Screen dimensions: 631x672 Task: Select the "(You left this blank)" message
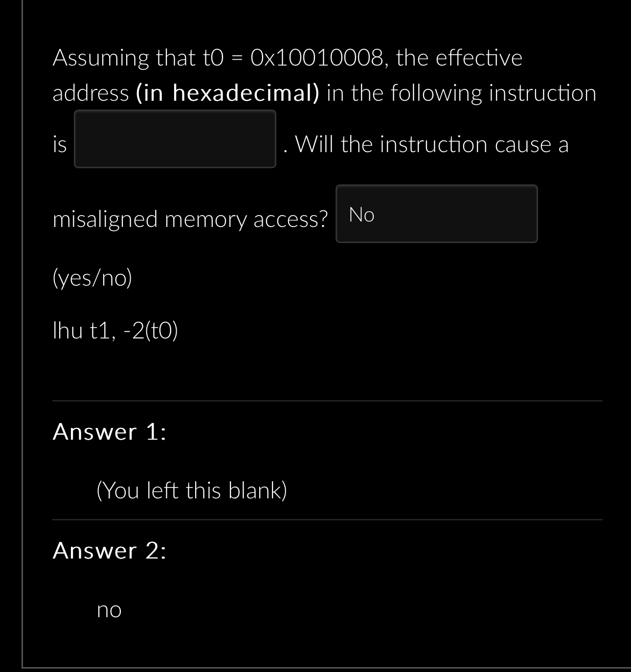(x=192, y=491)
